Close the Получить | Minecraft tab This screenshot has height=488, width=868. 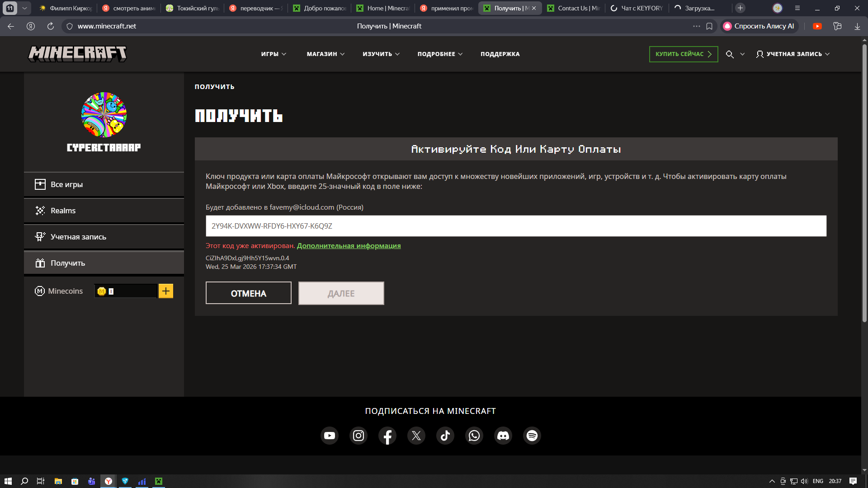534,8
